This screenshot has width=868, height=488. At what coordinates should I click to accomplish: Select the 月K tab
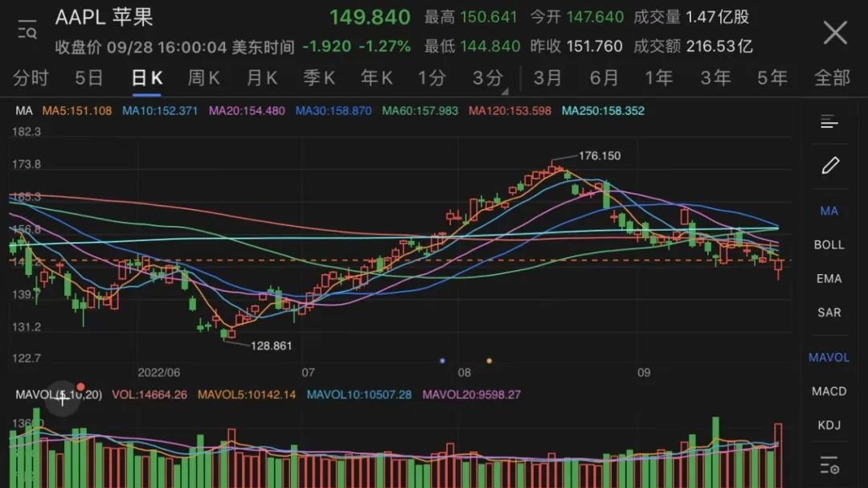(x=261, y=78)
